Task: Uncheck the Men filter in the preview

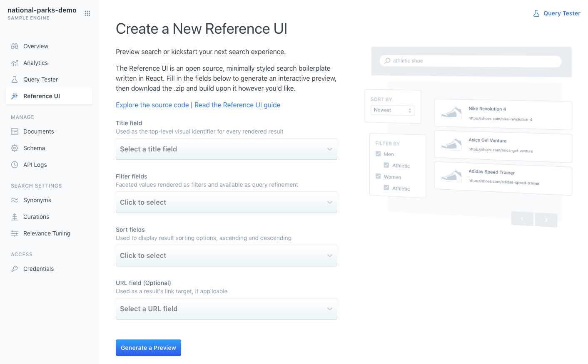Action: click(379, 154)
